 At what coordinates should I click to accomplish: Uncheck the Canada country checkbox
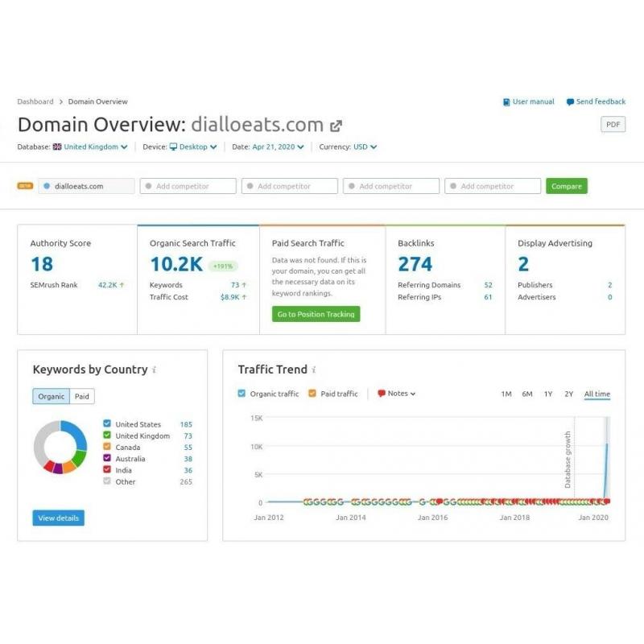coord(107,447)
